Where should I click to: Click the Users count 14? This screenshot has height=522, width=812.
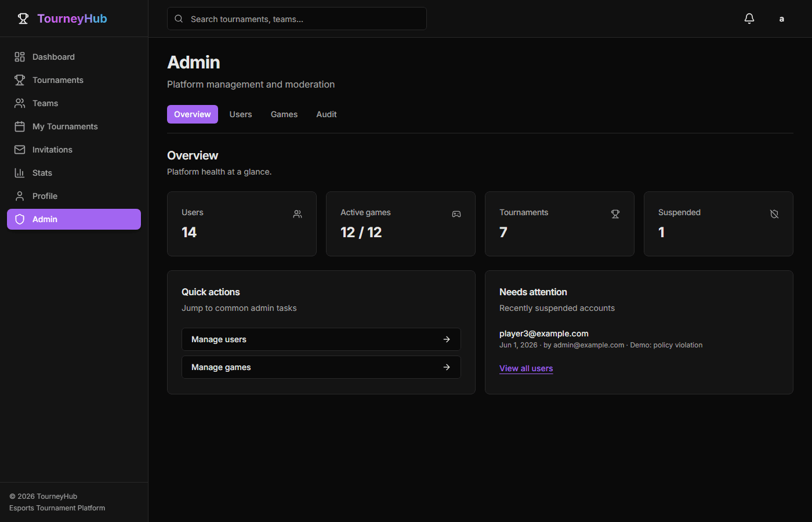click(189, 233)
